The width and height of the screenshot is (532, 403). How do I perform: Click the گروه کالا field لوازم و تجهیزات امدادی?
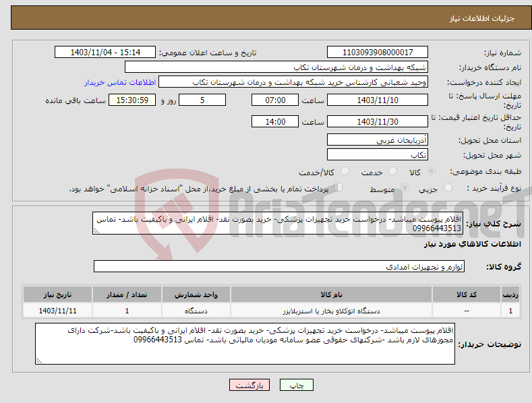pos(279,266)
